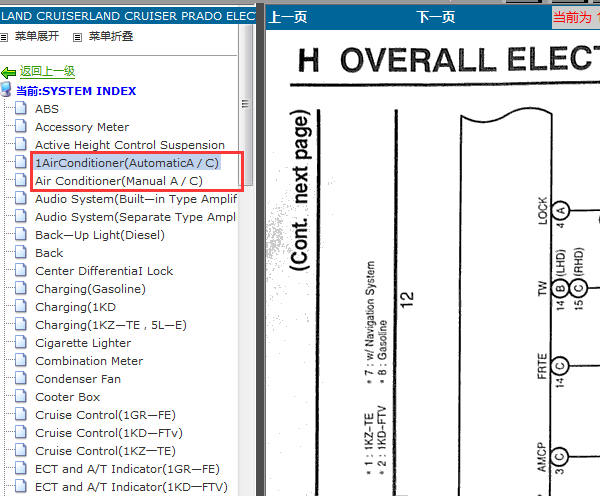
Task: Click page icon beside Cruise Control(1KD-FTv)
Action: pos(21,432)
